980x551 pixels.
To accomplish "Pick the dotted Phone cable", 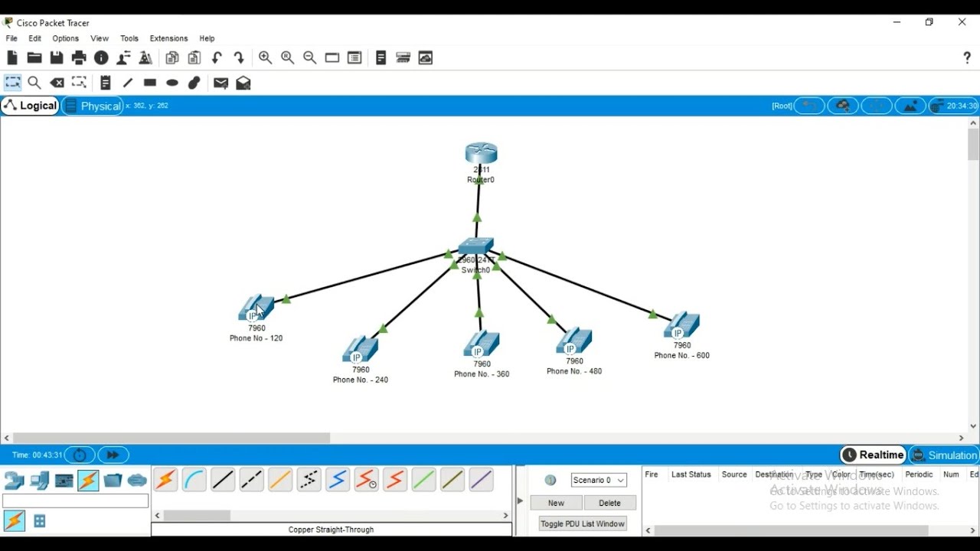I will pyautogui.click(x=309, y=480).
